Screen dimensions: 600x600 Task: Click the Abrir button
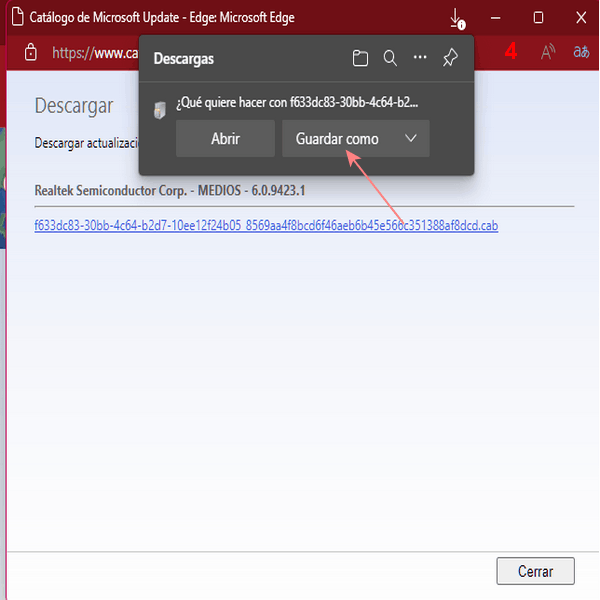[225, 139]
